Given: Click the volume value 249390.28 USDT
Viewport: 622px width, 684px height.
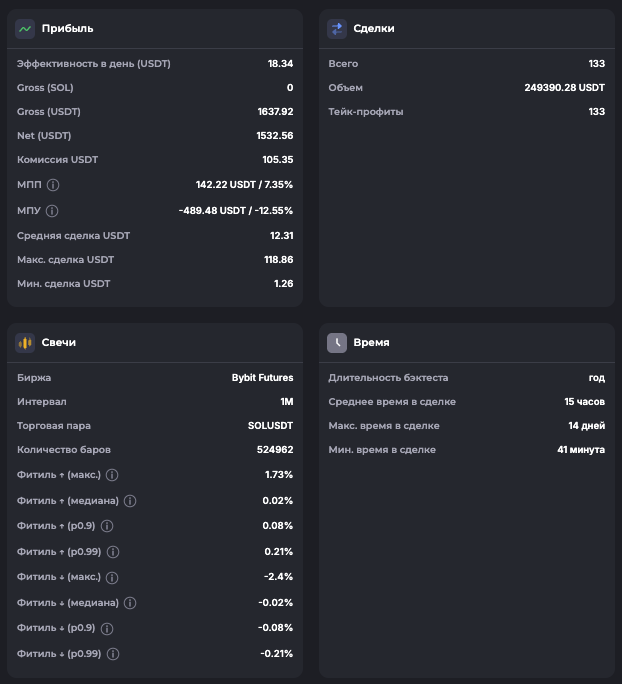Looking at the screenshot, I should 564,88.
